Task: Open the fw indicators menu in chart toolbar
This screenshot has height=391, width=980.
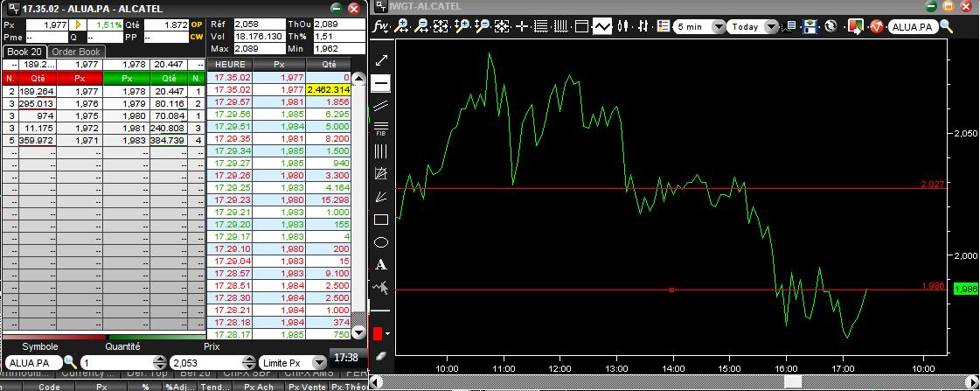Action: 381,26
